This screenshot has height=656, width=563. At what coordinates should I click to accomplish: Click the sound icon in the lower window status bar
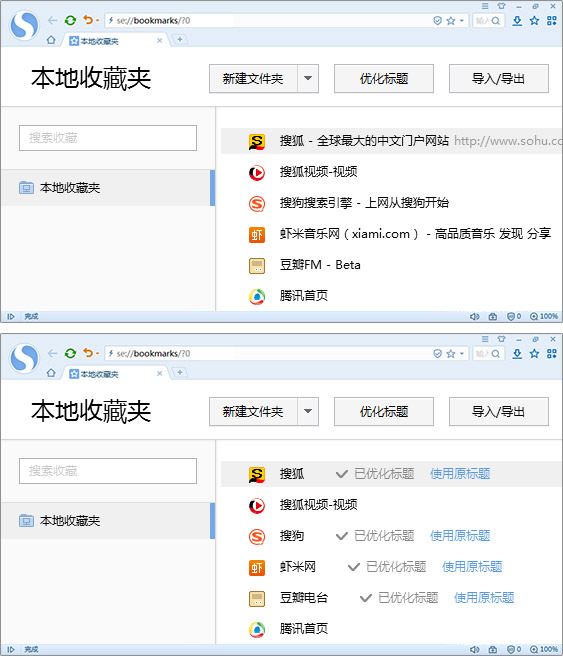[x=474, y=649]
